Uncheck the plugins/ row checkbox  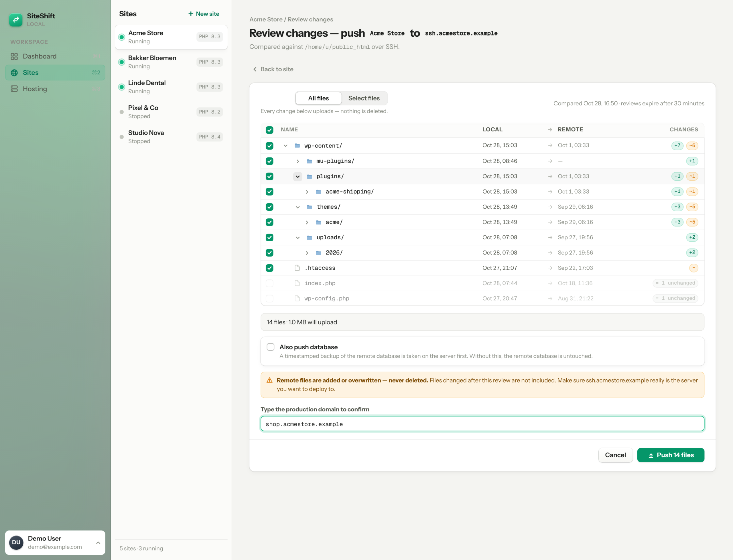click(x=269, y=176)
